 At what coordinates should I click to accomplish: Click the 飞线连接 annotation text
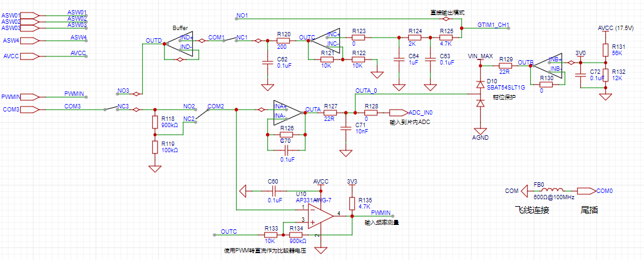coord(532,211)
